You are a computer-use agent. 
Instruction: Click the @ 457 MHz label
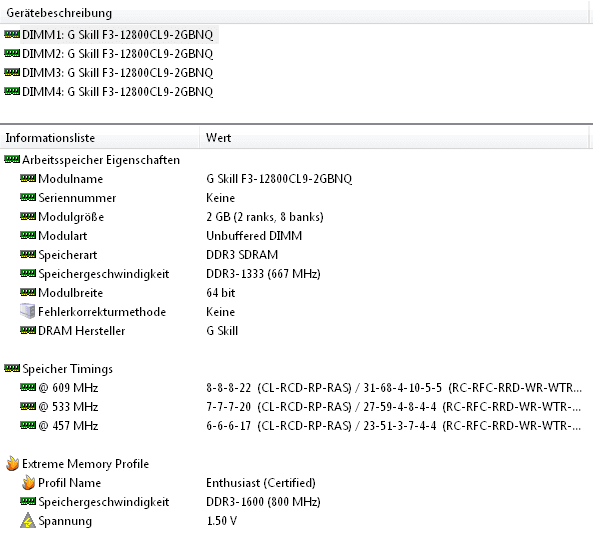coord(68,426)
